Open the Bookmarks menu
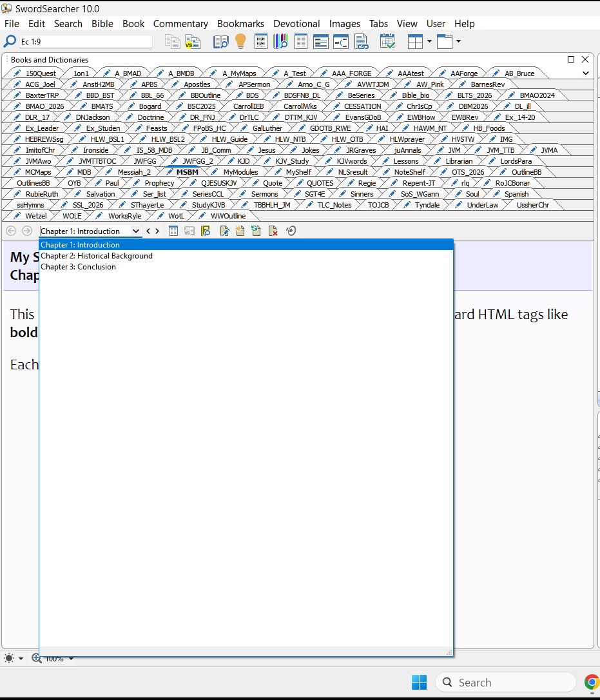 tap(240, 24)
